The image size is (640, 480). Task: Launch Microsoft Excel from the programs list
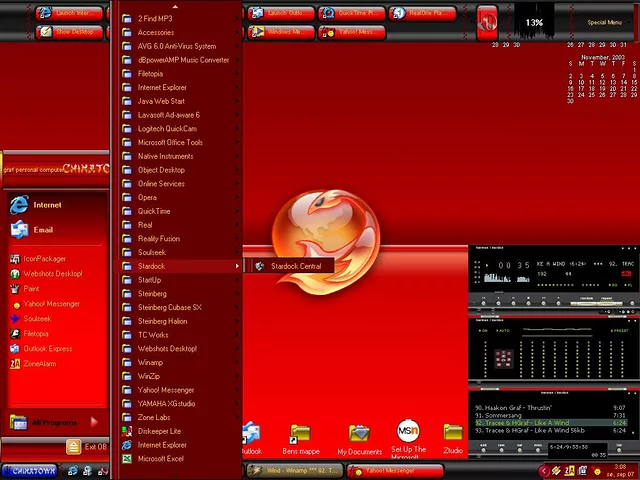click(160, 459)
